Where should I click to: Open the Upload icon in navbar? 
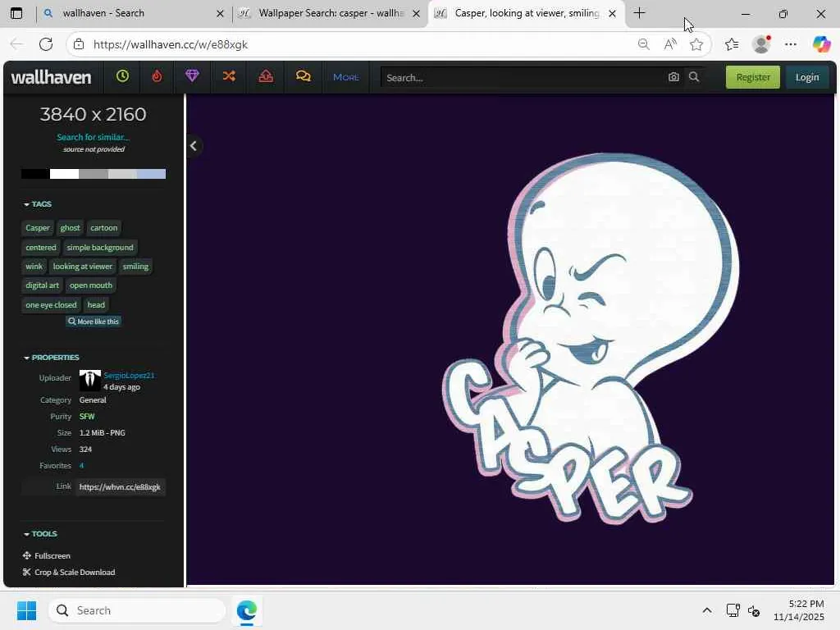pos(266,76)
